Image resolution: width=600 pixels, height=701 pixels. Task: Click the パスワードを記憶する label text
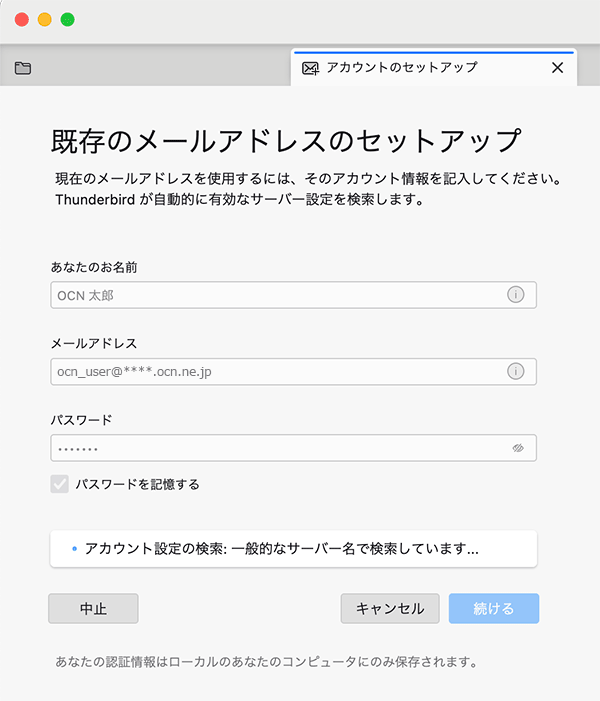pyautogui.click(x=138, y=484)
